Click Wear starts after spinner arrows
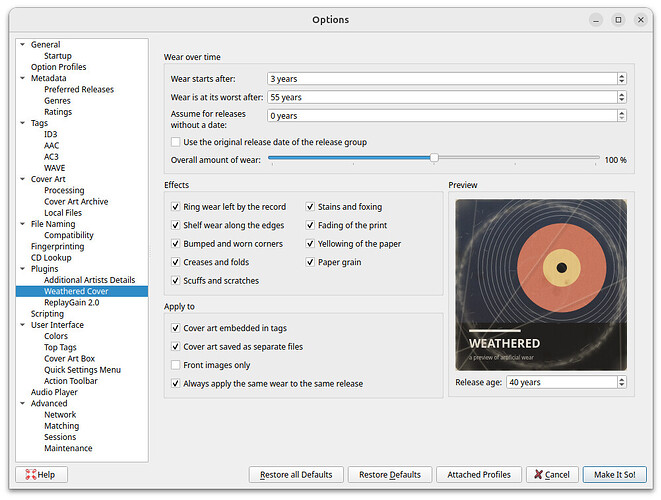 click(x=621, y=78)
